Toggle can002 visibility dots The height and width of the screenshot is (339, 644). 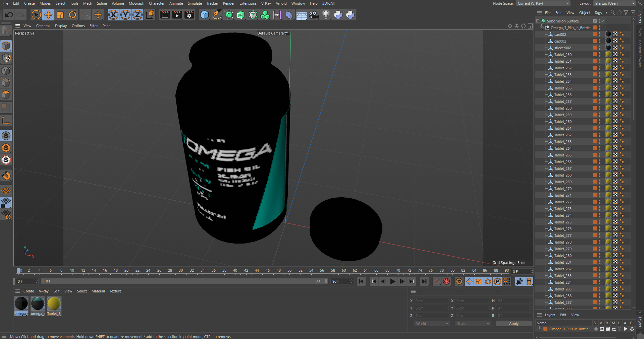point(599,34)
